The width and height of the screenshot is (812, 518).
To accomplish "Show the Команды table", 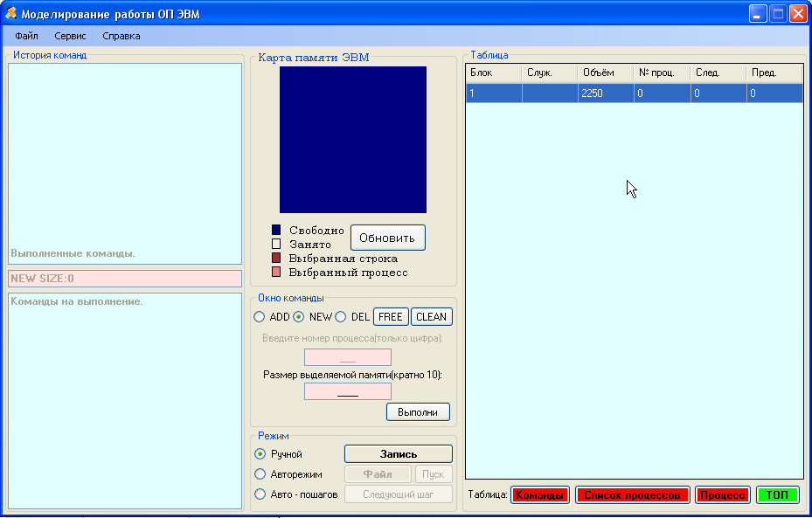I will (539, 494).
